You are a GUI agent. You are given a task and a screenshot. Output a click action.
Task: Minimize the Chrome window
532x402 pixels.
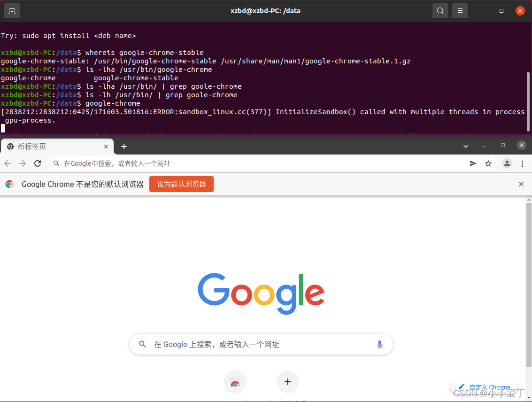tap(484, 146)
